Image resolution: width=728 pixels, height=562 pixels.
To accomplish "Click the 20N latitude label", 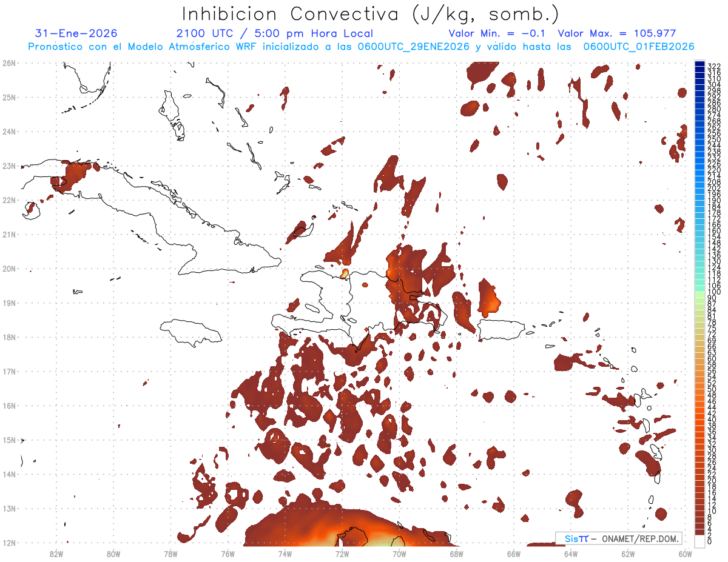I will 9,269.
